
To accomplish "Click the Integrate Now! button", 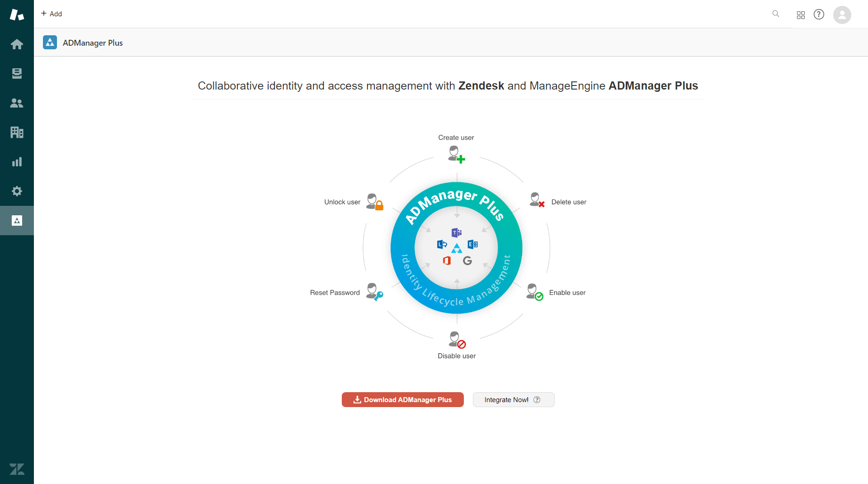I will (514, 399).
